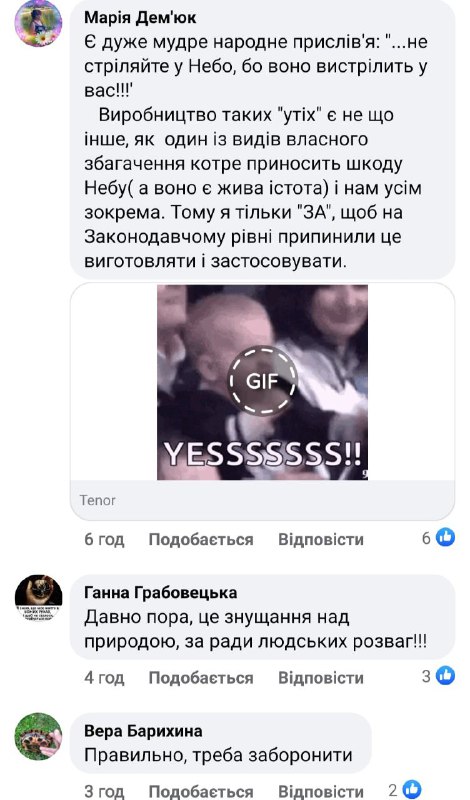Open Ганна Грабовецька's profile avatar
The height and width of the screenshot is (800, 470).
[x=38, y=598]
